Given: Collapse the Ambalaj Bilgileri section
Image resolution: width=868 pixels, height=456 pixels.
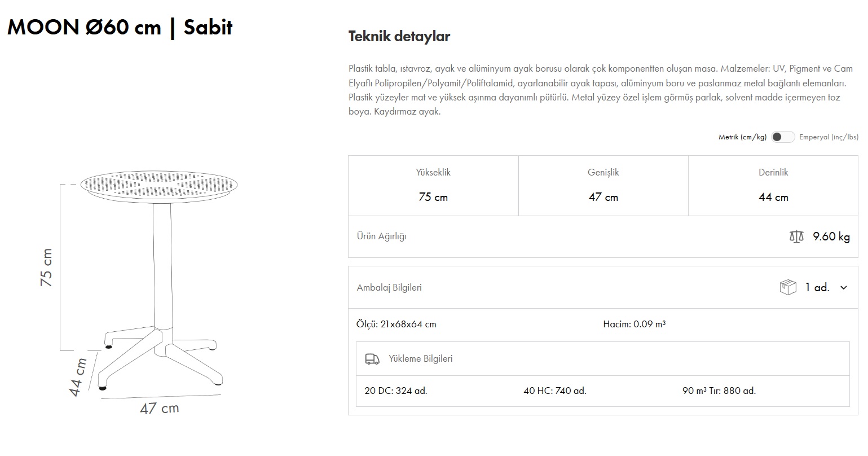Looking at the screenshot, I should pyautogui.click(x=389, y=288).
